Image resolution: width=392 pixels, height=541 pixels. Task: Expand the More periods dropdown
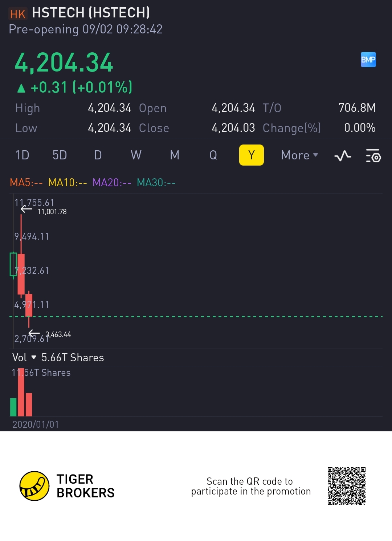(x=299, y=155)
